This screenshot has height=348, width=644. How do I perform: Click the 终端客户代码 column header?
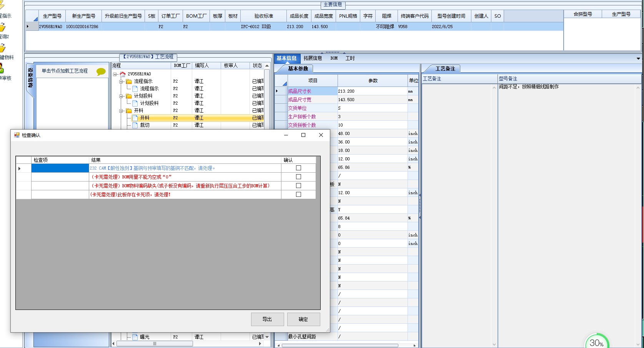tap(414, 16)
